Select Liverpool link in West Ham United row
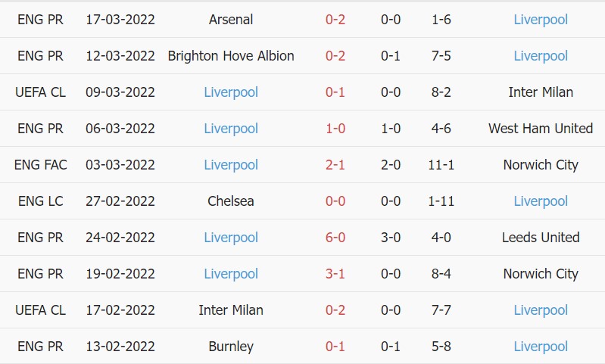Screen dimensions: 605x364 click(x=231, y=129)
